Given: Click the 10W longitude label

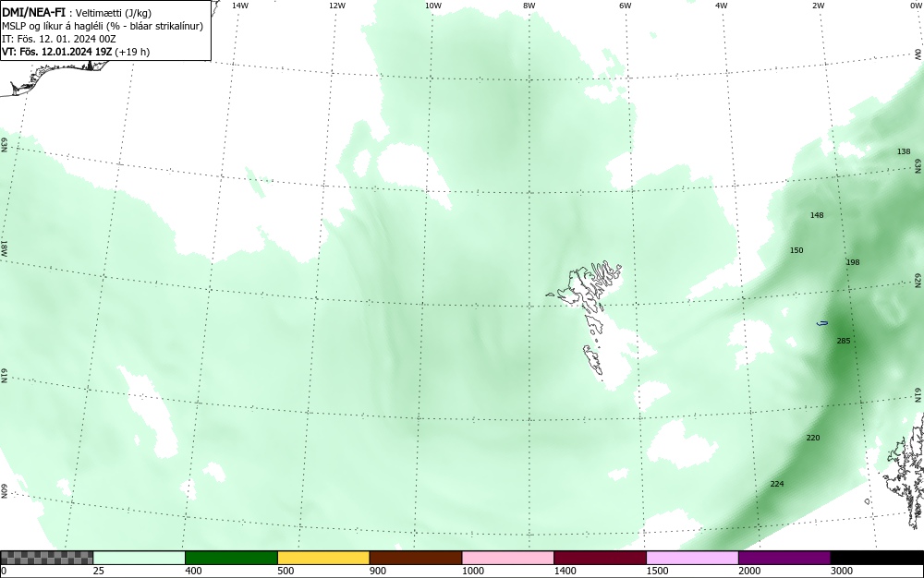Looking at the screenshot, I should click(433, 6).
